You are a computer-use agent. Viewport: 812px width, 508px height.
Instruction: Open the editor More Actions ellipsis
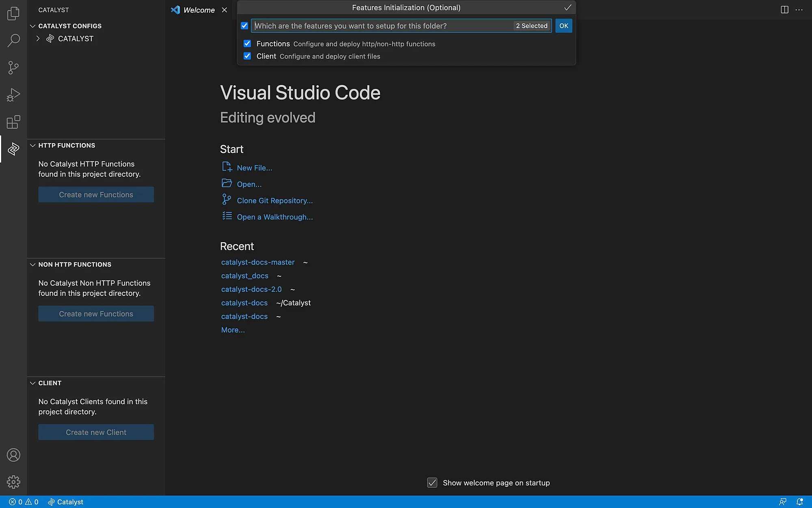point(799,10)
